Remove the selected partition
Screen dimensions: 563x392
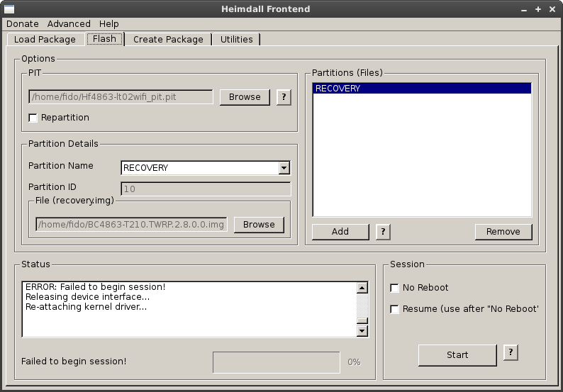[x=503, y=232]
